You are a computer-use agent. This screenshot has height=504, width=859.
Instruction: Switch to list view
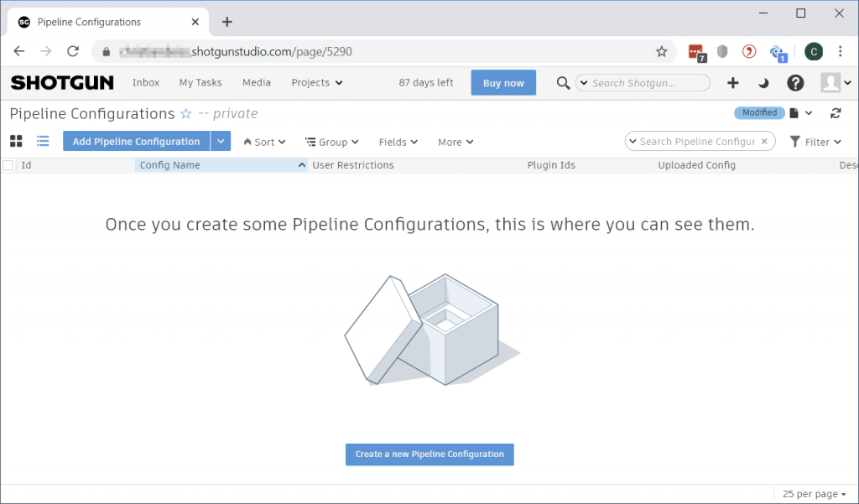pyautogui.click(x=43, y=141)
